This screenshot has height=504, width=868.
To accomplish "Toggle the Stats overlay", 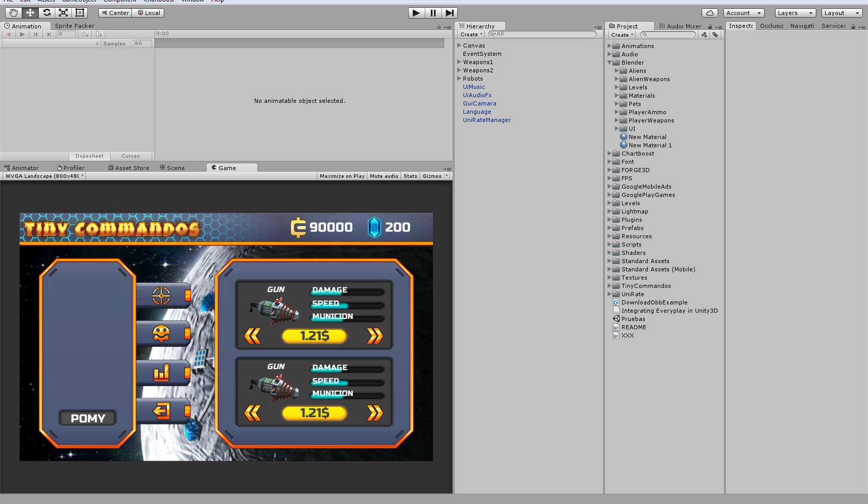I will (410, 176).
